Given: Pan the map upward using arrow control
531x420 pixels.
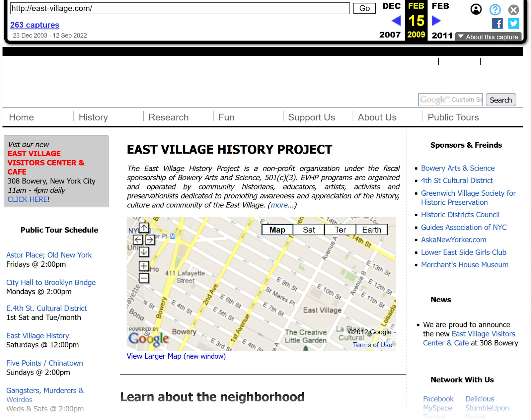Looking at the screenshot, I should click(x=144, y=228).
